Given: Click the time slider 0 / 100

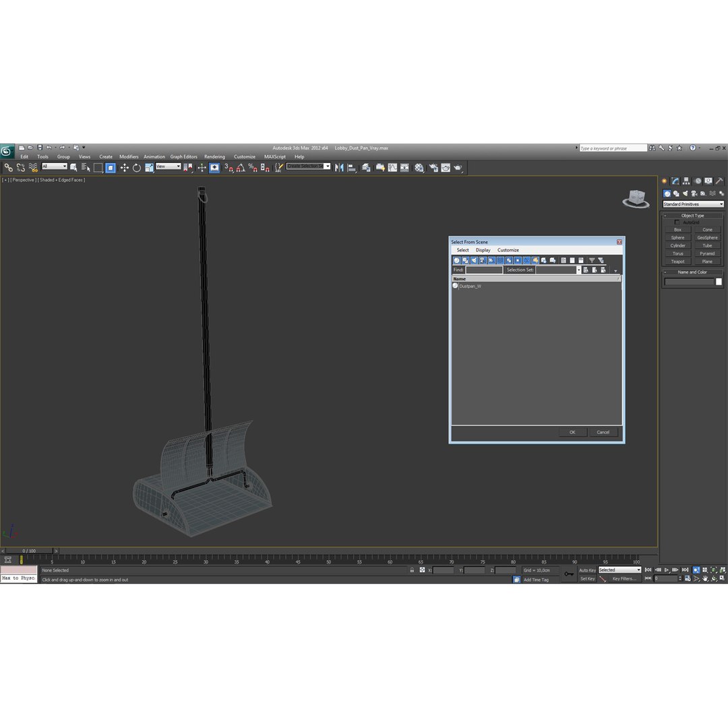Looking at the screenshot, I should point(29,551).
